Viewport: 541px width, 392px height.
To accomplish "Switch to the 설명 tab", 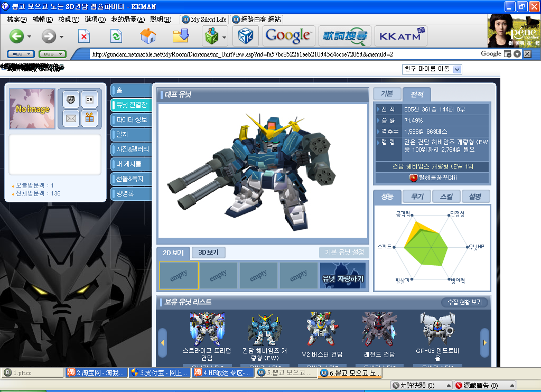I will 475,197.
